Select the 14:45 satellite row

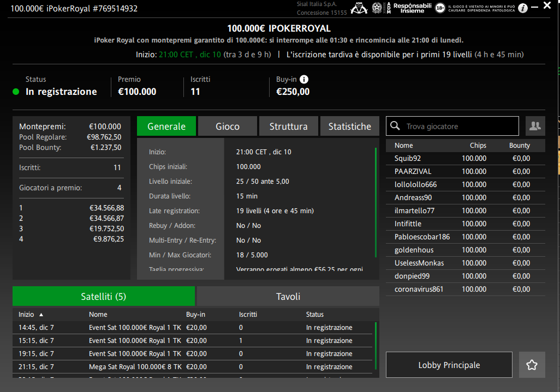coord(193,328)
